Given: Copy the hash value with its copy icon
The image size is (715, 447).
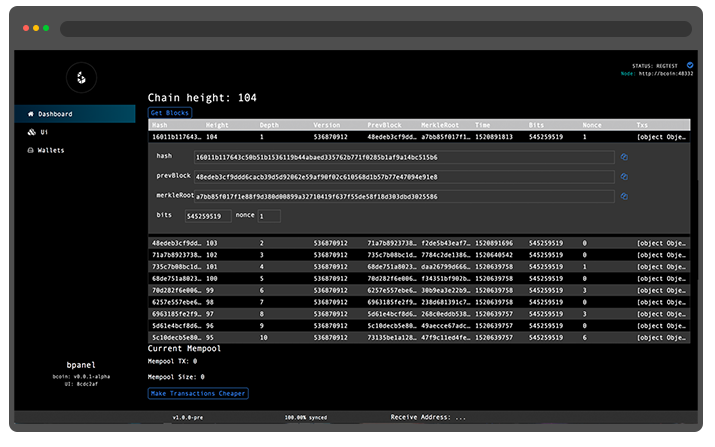Looking at the screenshot, I should point(624,157).
